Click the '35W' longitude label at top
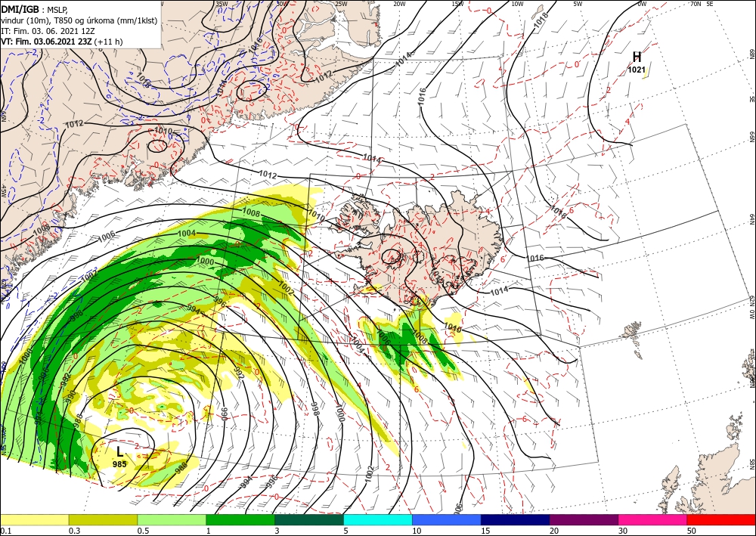 (222, 3)
